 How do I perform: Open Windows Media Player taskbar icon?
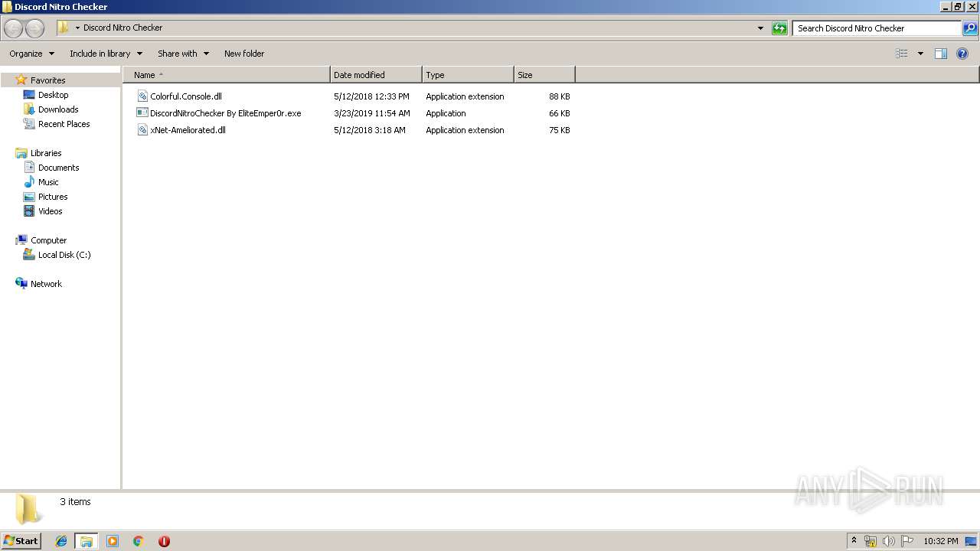pos(113,541)
